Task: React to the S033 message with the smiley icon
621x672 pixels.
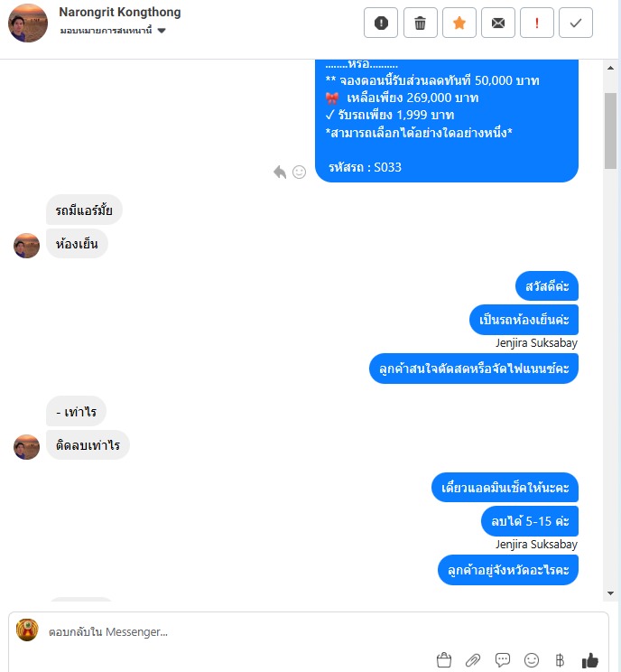Action: (299, 172)
